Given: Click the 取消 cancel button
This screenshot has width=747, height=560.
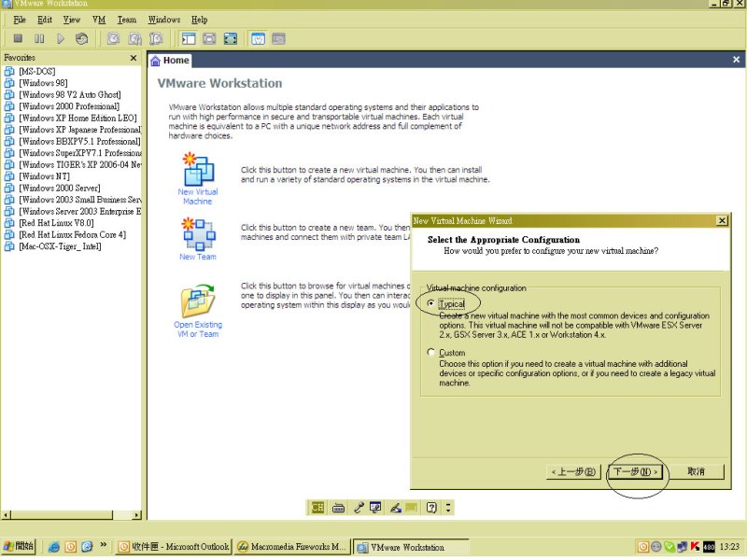Looking at the screenshot, I should point(696,471).
